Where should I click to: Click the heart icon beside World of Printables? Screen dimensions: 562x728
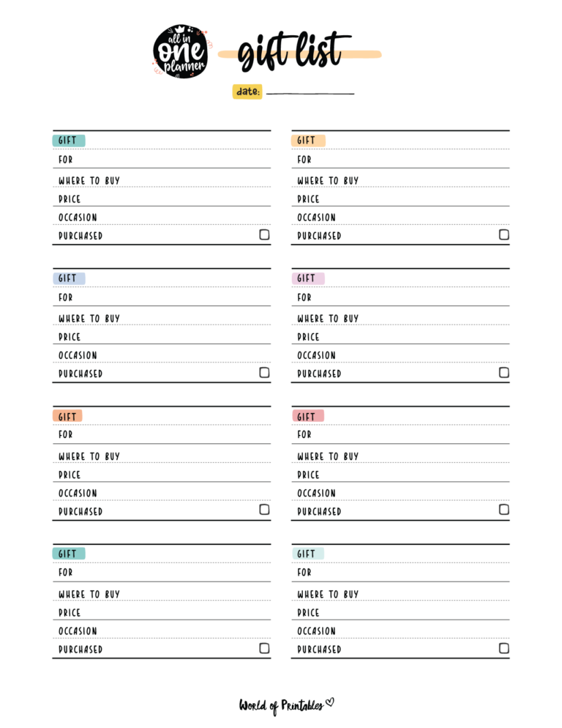pyautogui.click(x=329, y=703)
